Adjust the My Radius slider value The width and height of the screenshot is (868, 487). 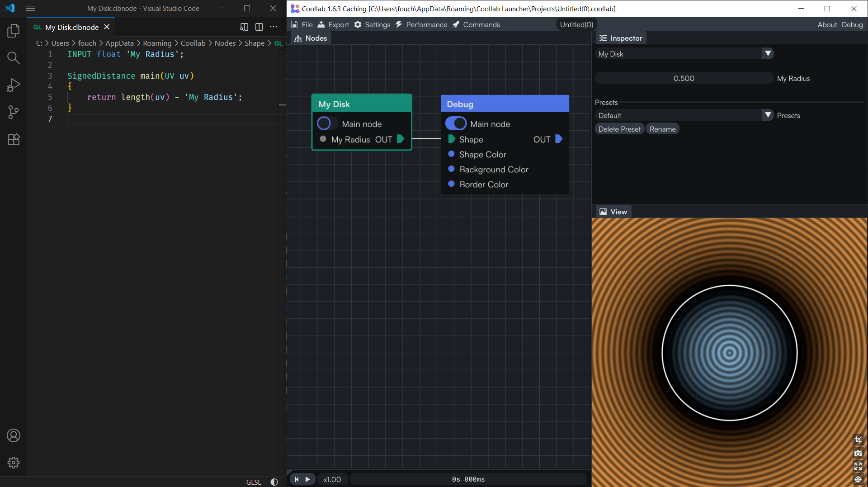(x=684, y=78)
